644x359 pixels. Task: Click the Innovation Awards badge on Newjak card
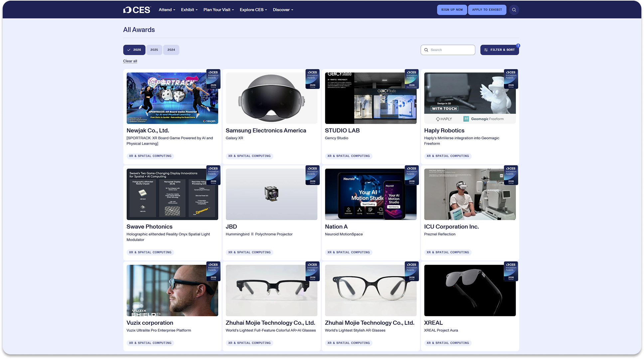[213, 79]
